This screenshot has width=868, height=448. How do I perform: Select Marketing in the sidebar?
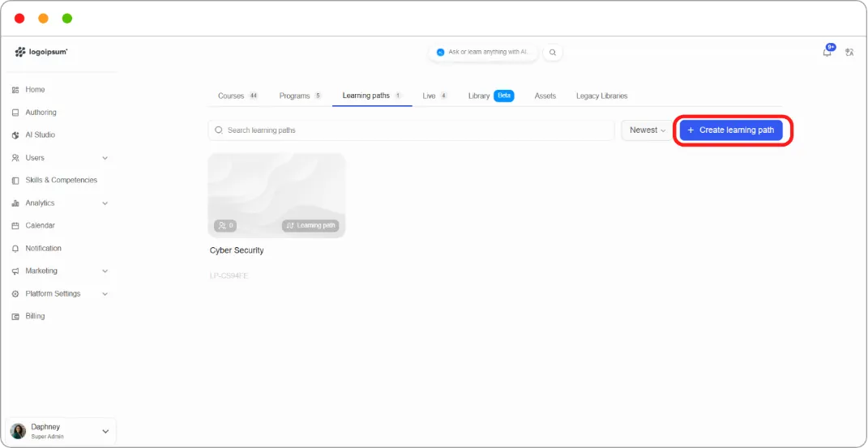[41, 271]
